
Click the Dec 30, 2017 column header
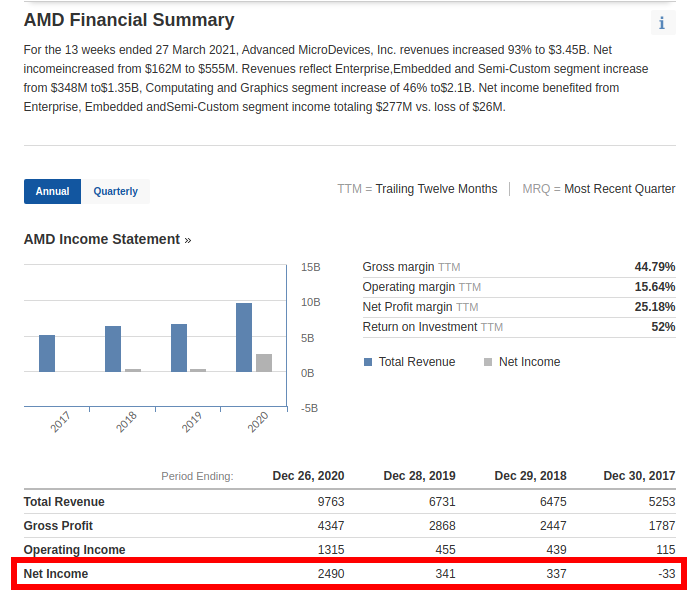639,476
